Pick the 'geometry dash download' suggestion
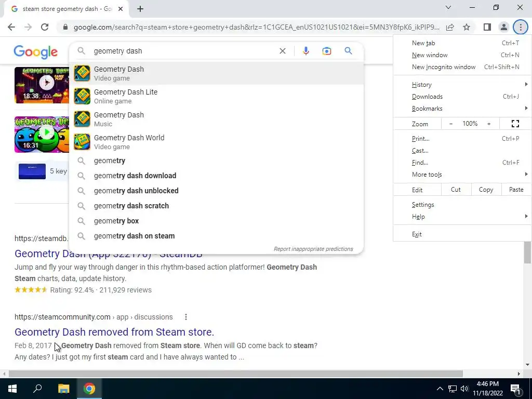The image size is (532, 399). (216, 176)
